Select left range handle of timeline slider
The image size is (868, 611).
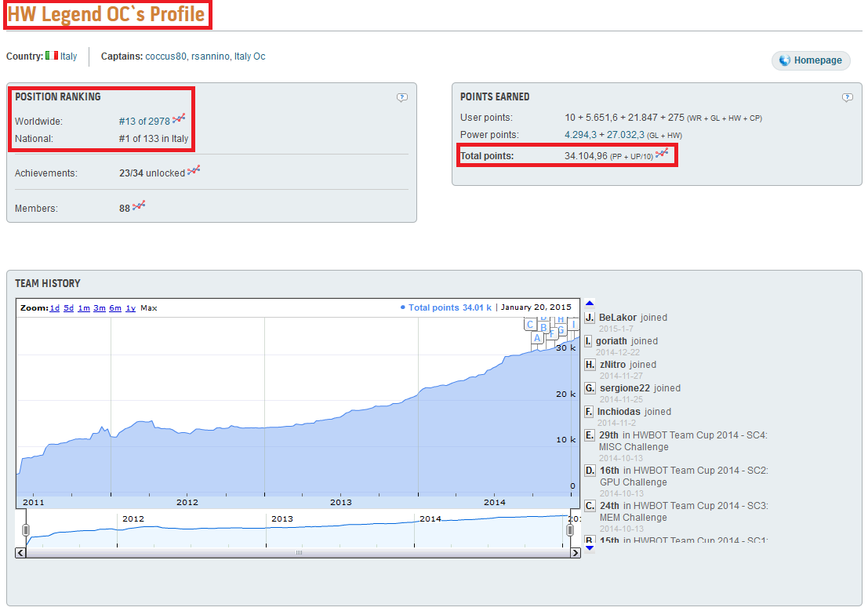(25, 530)
